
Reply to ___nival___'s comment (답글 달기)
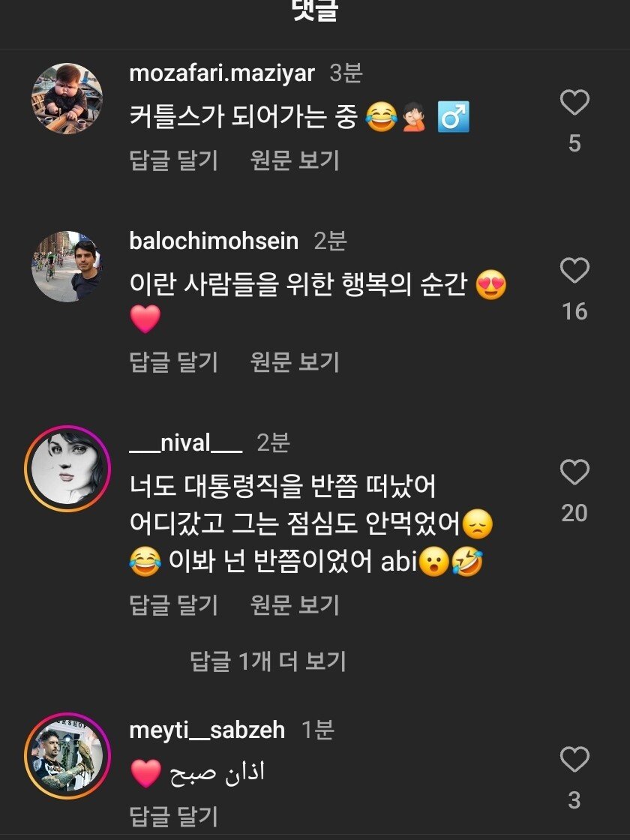click(x=173, y=604)
